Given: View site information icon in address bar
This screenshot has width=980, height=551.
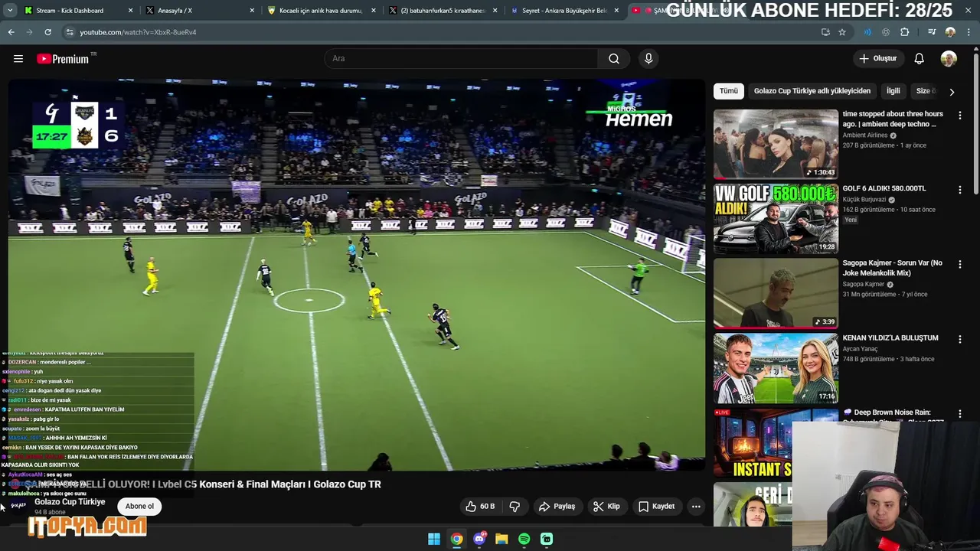Looking at the screenshot, I should point(70,32).
